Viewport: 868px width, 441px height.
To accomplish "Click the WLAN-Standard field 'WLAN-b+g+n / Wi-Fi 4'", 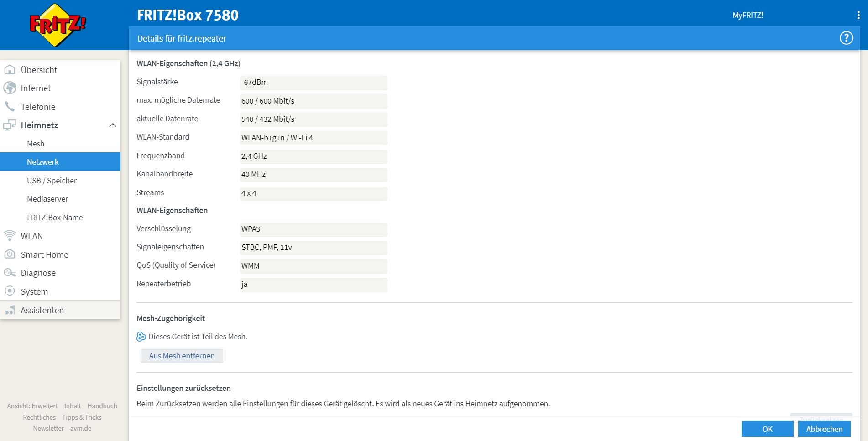I will 314,138.
